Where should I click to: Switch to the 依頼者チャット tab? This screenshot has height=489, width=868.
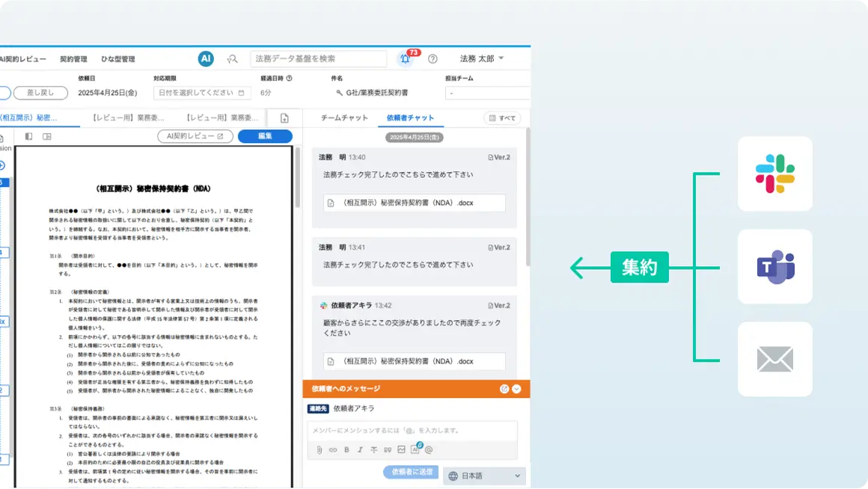(x=410, y=118)
